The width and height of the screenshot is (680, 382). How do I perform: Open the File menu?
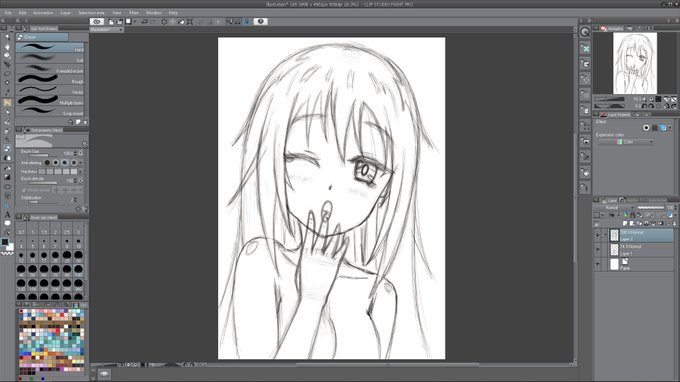[8, 13]
